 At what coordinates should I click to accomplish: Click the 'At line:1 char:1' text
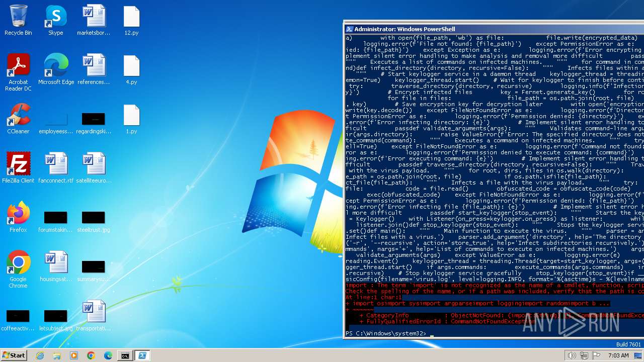coord(374,297)
